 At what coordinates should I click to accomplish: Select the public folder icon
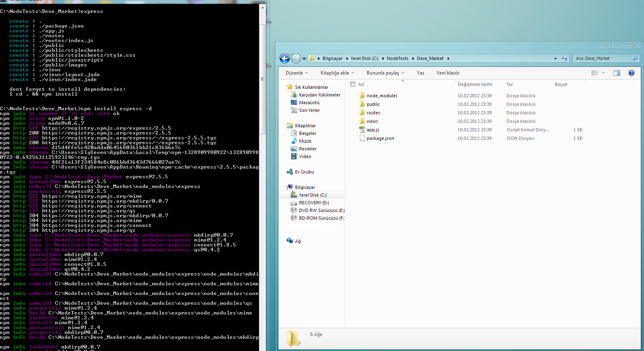[x=362, y=104]
